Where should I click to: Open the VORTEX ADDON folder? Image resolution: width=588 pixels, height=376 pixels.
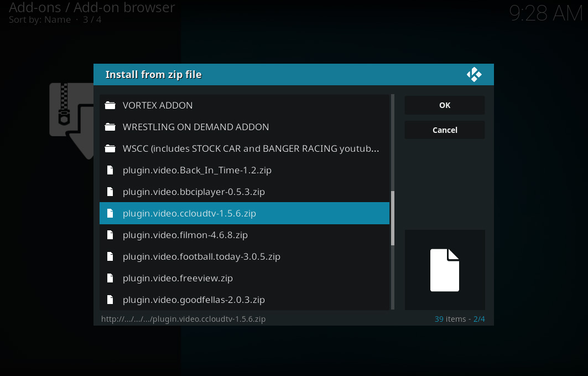coord(244,105)
